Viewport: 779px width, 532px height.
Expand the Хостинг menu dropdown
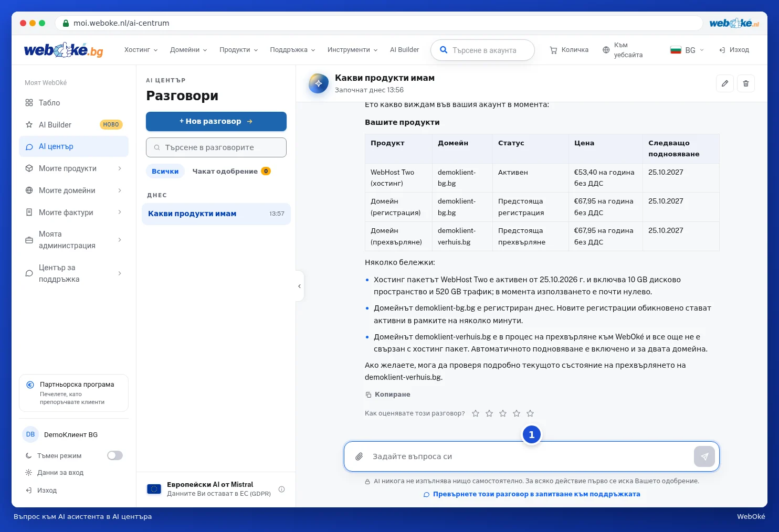[141, 50]
